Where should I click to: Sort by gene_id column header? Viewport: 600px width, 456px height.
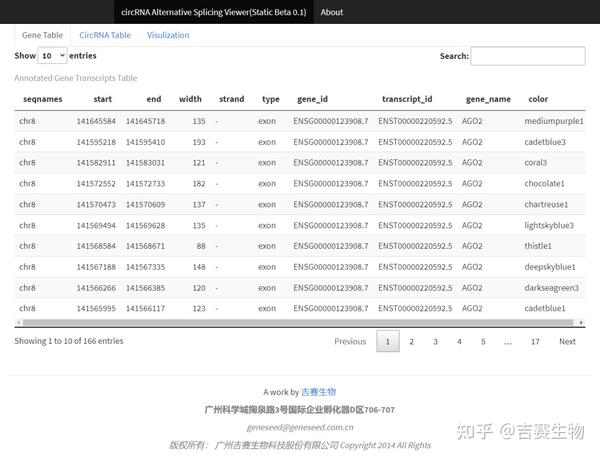(312, 99)
